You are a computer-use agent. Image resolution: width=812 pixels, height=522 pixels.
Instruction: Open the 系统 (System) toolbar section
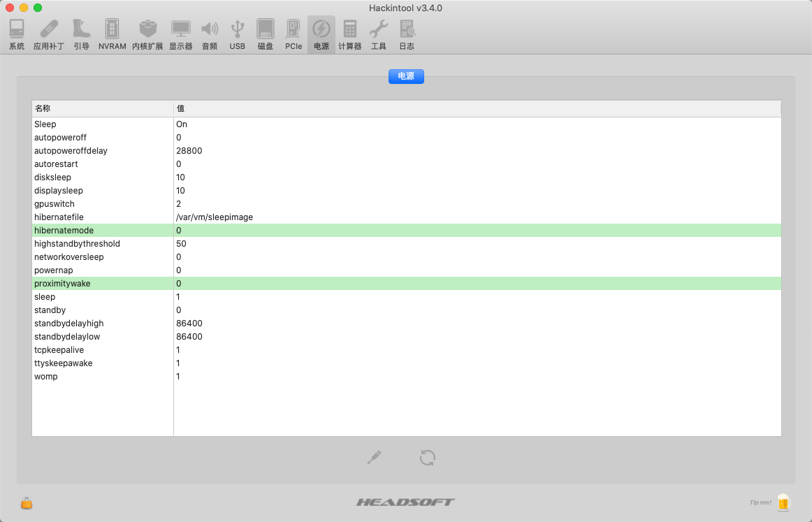[17, 34]
